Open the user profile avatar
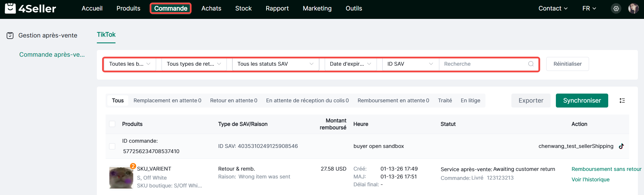Image resolution: width=644 pixels, height=195 pixels. [x=633, y=8]
